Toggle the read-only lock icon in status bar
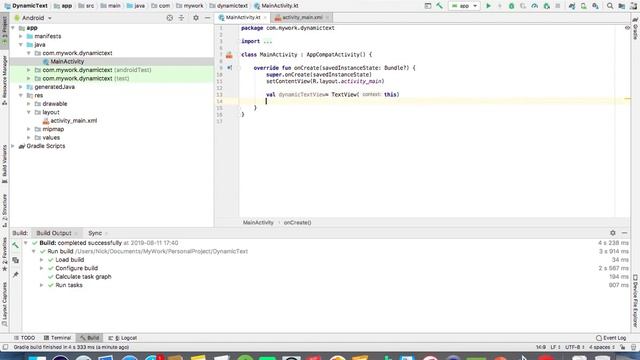This screenshot has height=360, width=640. [622, 347]
